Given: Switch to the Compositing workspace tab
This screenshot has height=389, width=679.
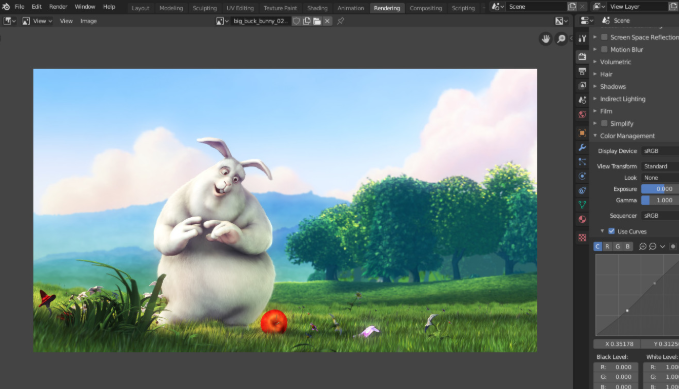Looking at the screenshot, I should pyautogui.click(x=426, y=8).
